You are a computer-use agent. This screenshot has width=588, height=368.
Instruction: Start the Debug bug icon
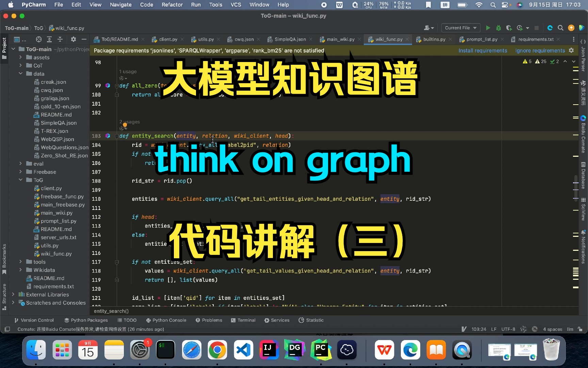coord(499,28)
